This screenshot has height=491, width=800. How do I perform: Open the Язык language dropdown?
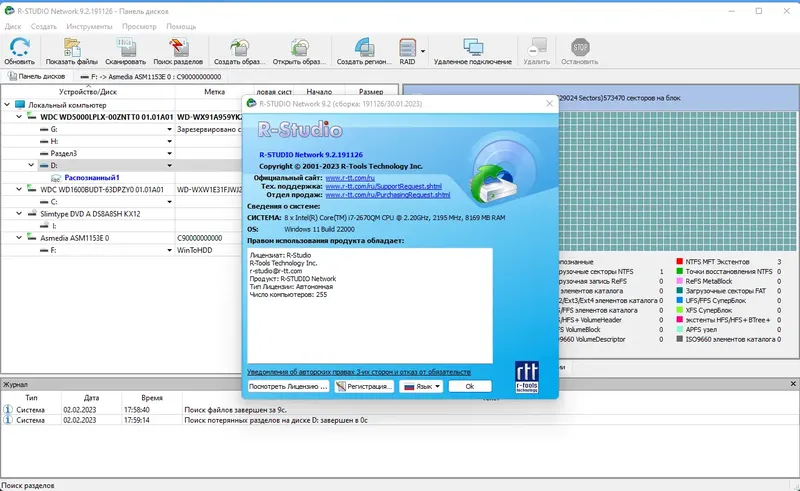(x=421, y=386)
